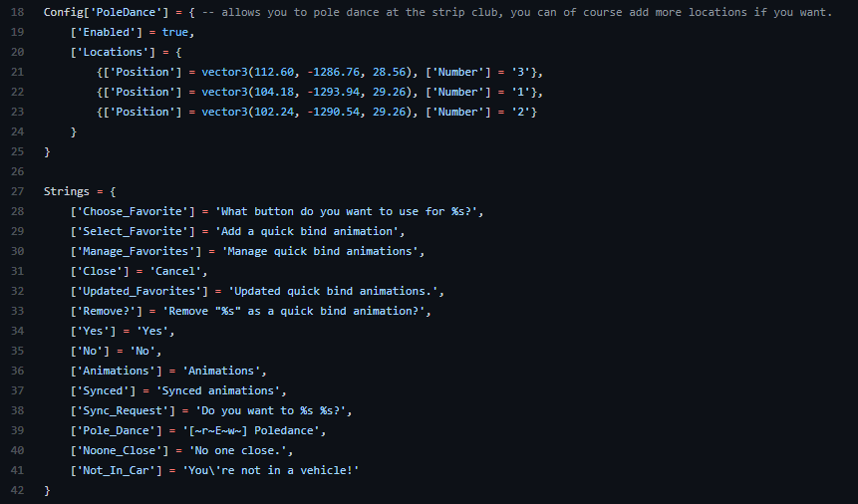Click line number 27
The width and height of the screenshot is (858, 504).
click(x=17, y=191)
